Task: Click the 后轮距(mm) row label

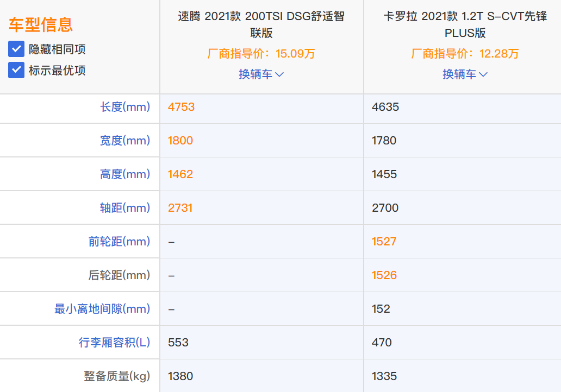Action: point(119,275)
